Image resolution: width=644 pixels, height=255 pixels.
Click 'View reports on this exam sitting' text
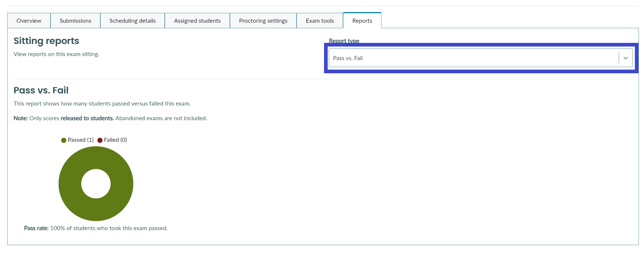(56, 54)
